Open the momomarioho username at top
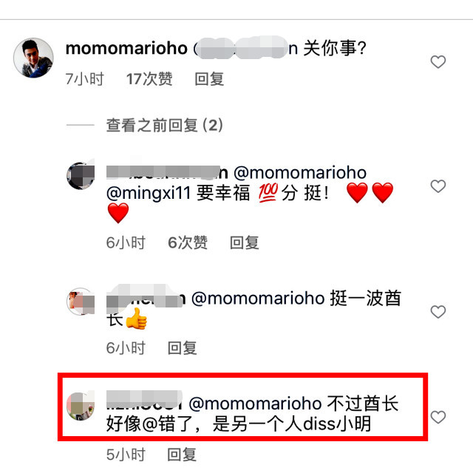The image size is (473, 476). (126, 48)
